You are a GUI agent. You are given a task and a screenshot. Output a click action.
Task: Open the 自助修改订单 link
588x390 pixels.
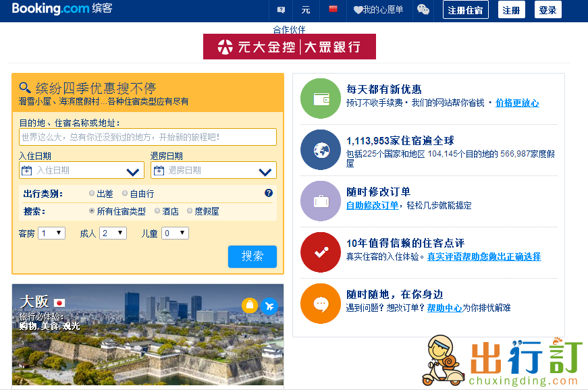point(373,205)
